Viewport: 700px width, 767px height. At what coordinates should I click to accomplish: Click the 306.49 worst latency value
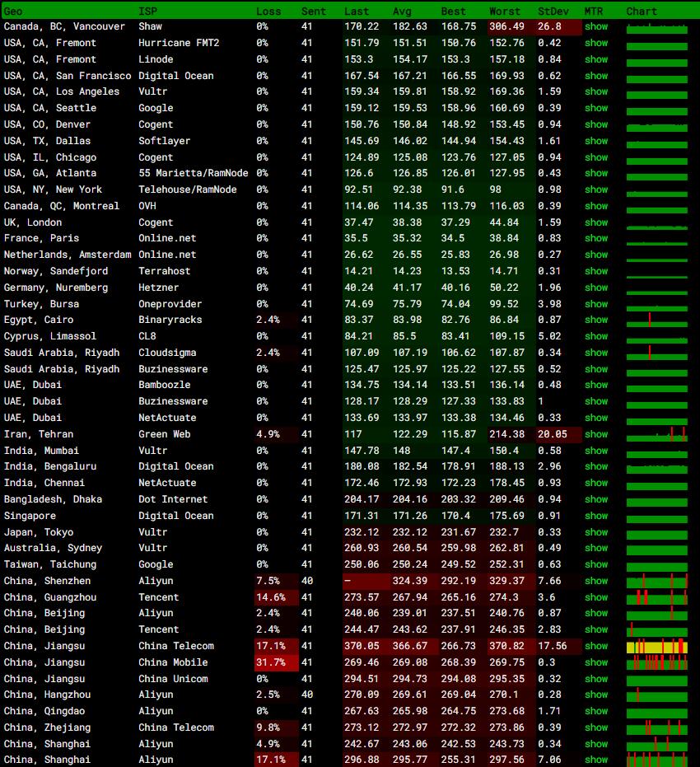click(507, 26)
